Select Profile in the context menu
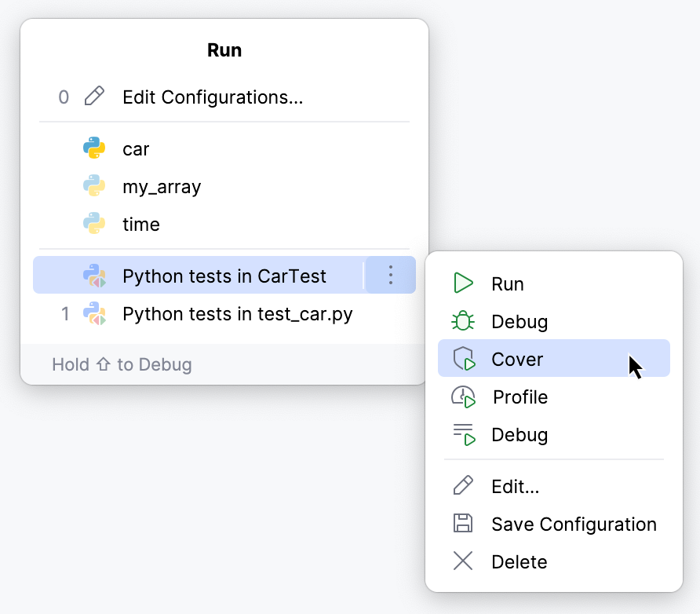 pyautogui.click(x=519, y=397)
